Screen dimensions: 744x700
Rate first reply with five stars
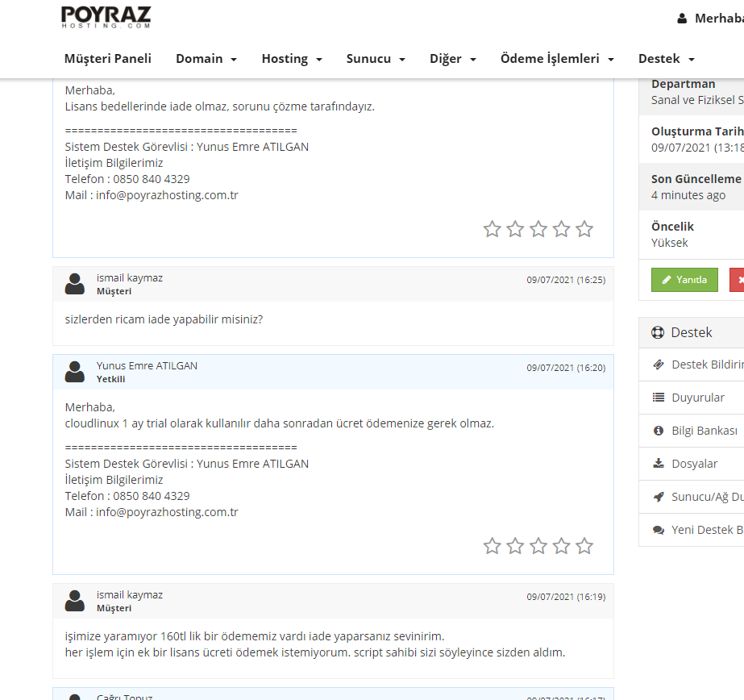click(x=584, y=229)
